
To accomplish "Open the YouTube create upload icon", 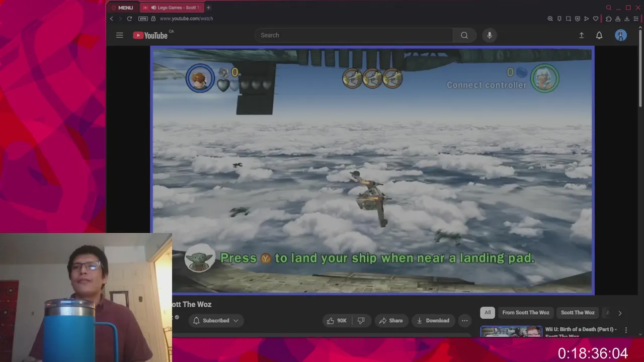I will click(x=581, y=35).
